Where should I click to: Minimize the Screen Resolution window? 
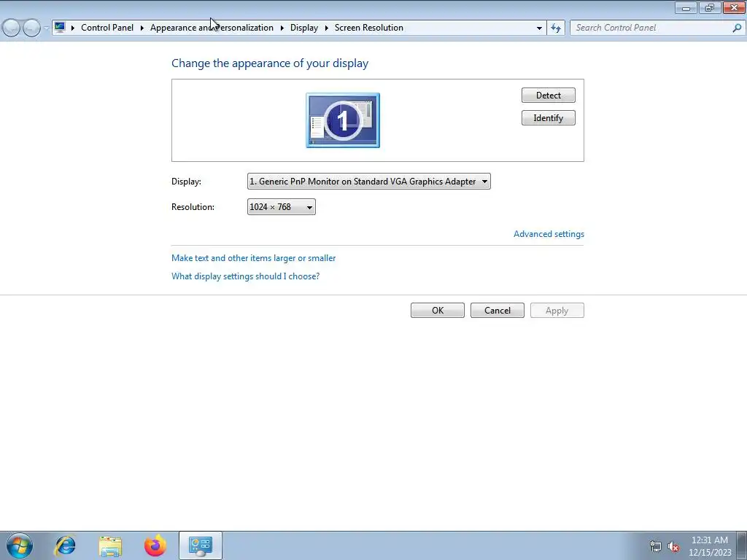tap(686, 7)
